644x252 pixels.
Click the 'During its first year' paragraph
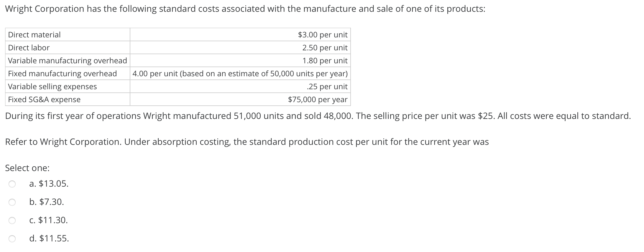coord(318,116)
